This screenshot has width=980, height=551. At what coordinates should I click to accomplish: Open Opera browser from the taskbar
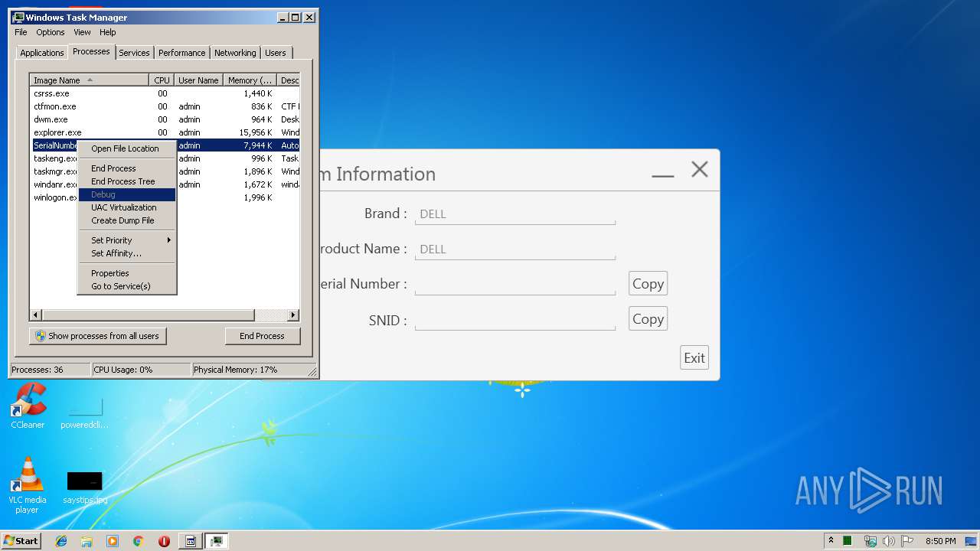click(x=164, y=541)
